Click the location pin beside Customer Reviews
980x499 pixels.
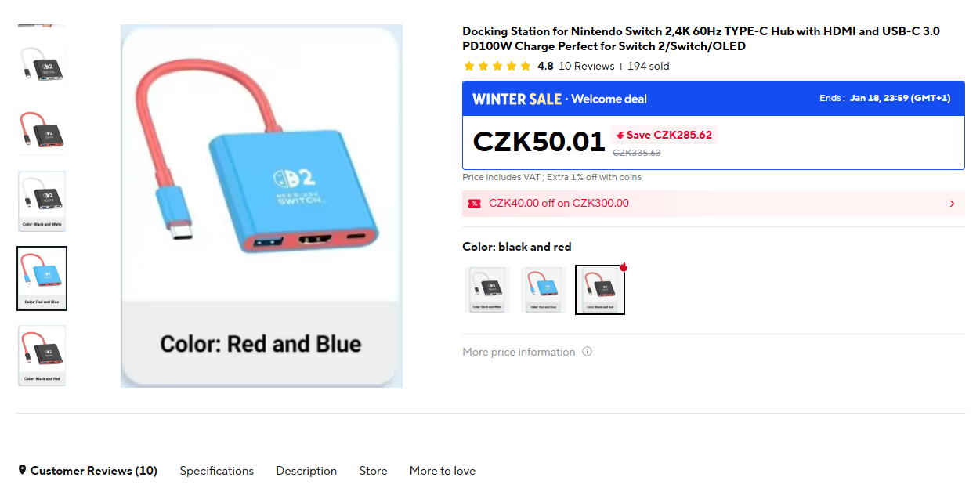pos(24,470)
